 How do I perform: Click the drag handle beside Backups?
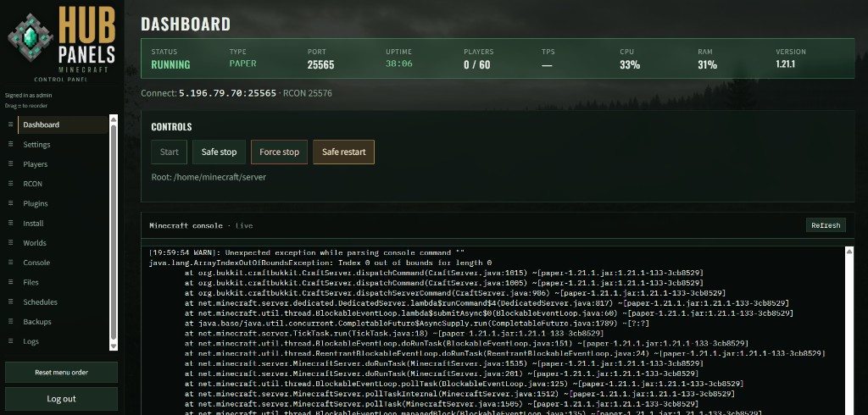pyautogui.click(x=10, y=322)
